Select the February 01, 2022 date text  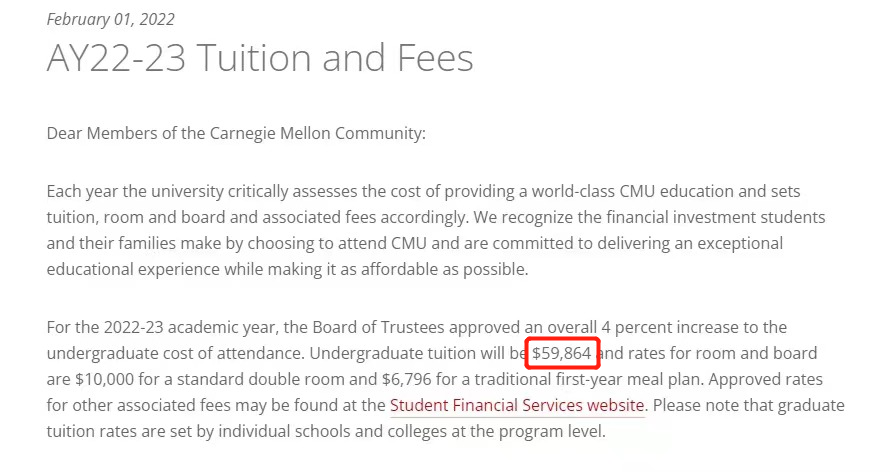coord(111,19)
